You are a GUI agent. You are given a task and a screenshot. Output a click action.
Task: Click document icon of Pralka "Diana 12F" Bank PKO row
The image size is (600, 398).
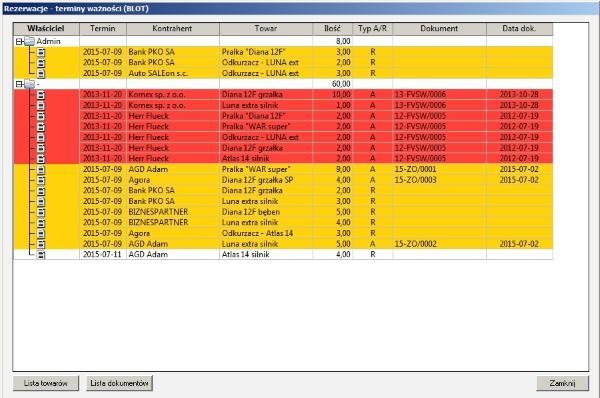(41, 52)
